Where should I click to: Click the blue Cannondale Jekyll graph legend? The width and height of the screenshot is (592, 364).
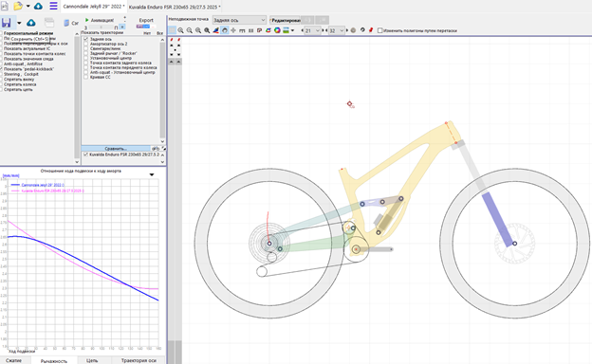(38, 185)
